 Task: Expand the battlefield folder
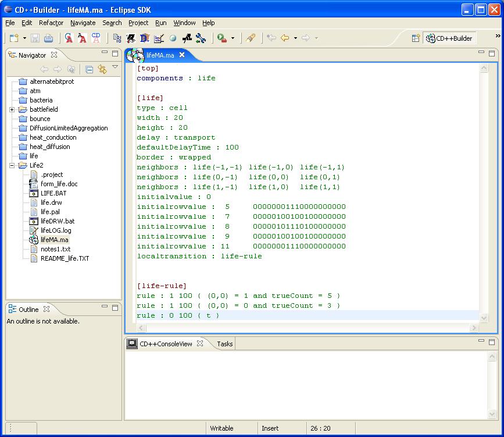(x=12, y=110)
